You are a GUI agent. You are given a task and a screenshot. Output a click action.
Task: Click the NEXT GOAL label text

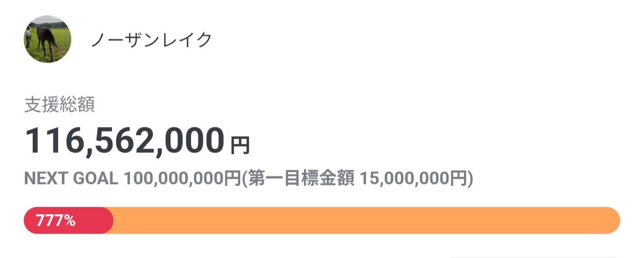pyautogui.click(x=71, y=179)
